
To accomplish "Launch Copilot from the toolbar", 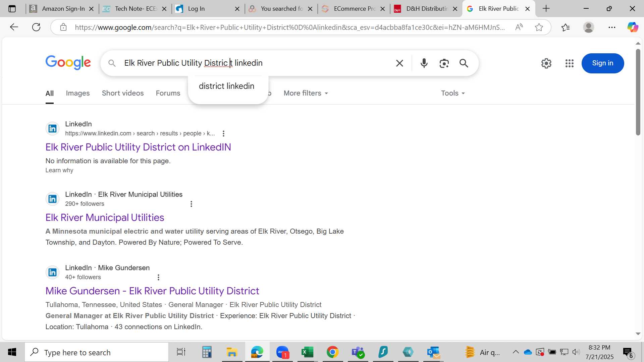I will coord(633,27).
